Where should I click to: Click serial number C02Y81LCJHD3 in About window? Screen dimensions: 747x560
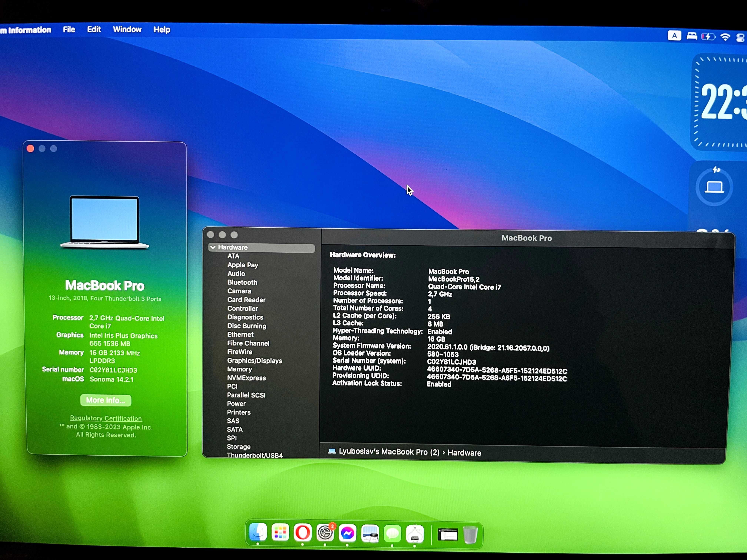click(x=113, y=370)
